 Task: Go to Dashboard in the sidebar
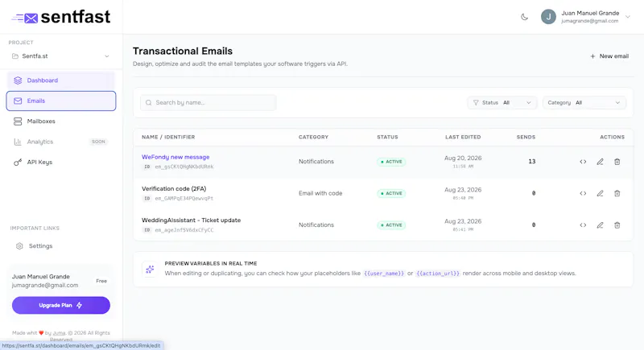[x=61, y=80]
